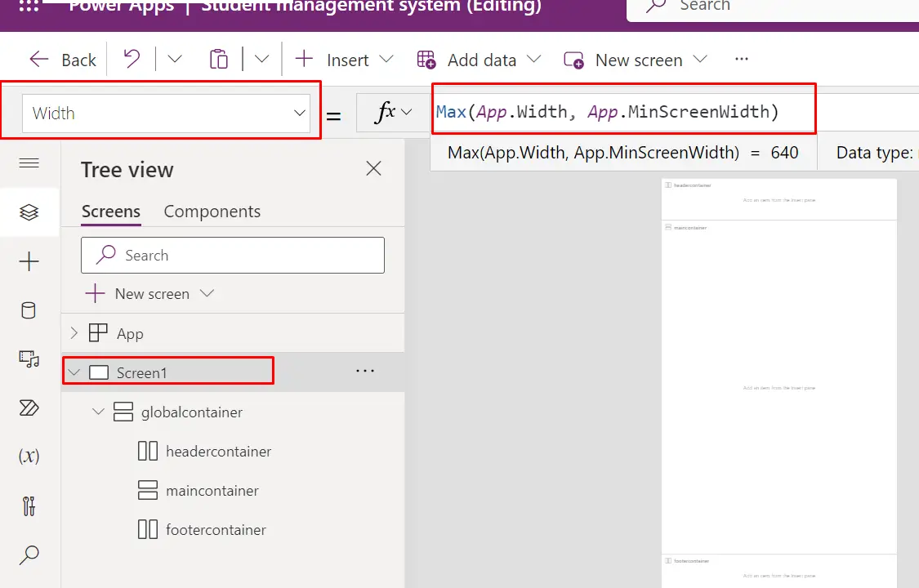Expand the Tree view New screen chevron
Image resolution: width=919 pixels, height=588 pixels.
pos(207,293)
